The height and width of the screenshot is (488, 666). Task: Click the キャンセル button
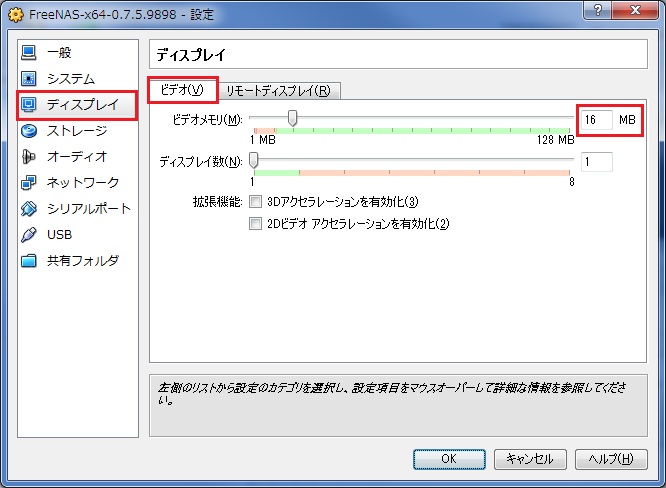(530, 459)
